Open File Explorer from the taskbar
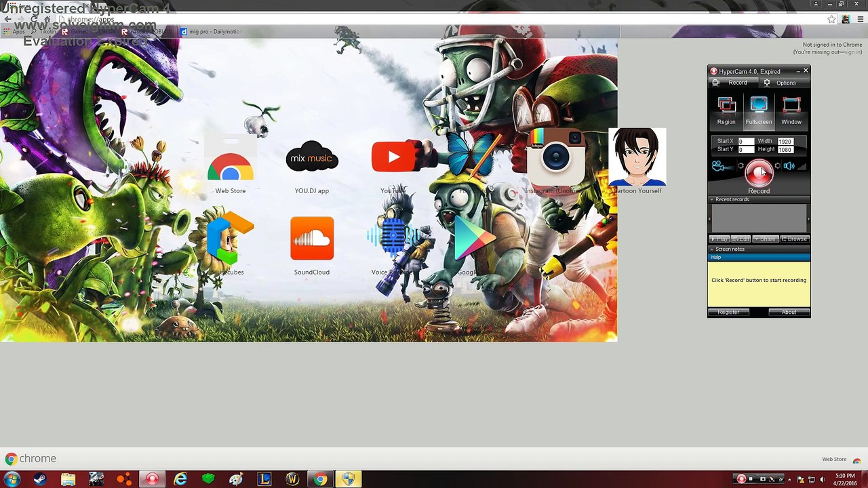 point(68,479)
